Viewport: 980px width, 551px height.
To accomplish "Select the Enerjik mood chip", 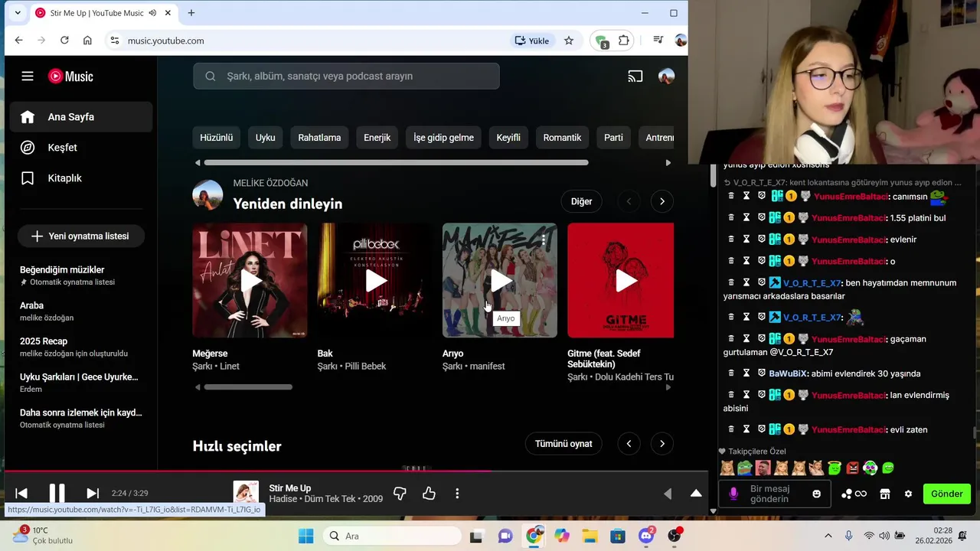I will click(x=377, y=138).
